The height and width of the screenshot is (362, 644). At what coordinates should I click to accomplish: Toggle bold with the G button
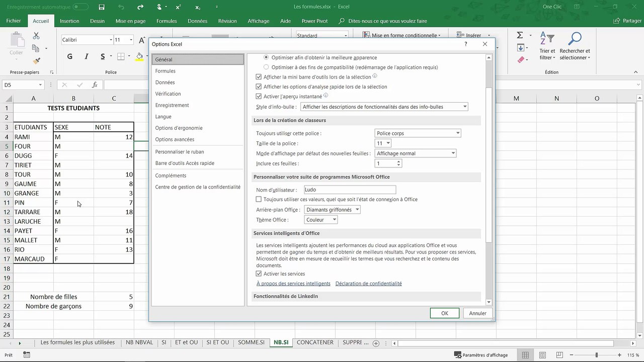tap(70, 56)
